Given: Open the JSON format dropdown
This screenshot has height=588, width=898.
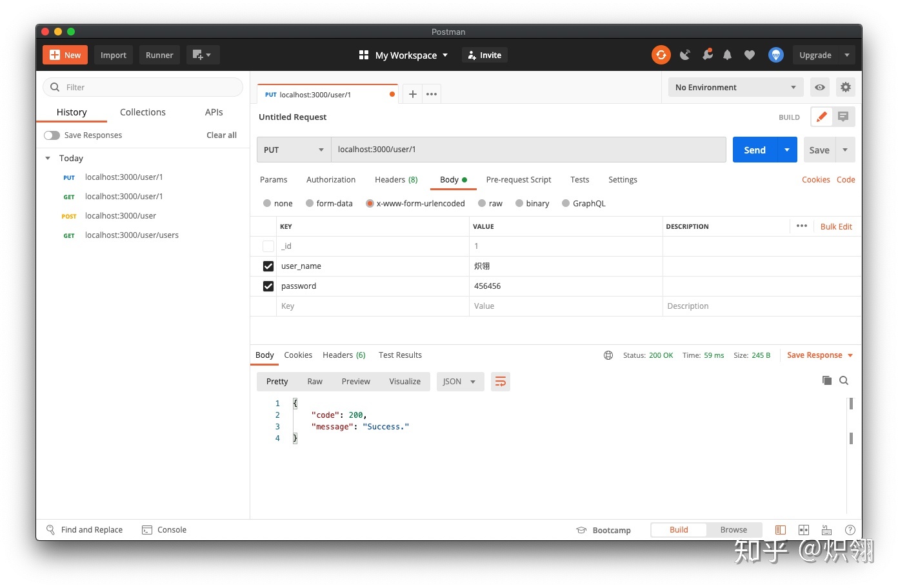Looking at the screenshot, I should [460, 382].
